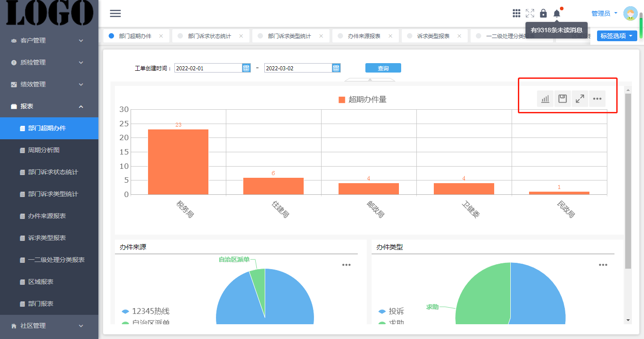Image resolution: width=644 pixels, height=339 pixels.
Task: Click the 税务局 bar showing 23
Action: point(178,162)
